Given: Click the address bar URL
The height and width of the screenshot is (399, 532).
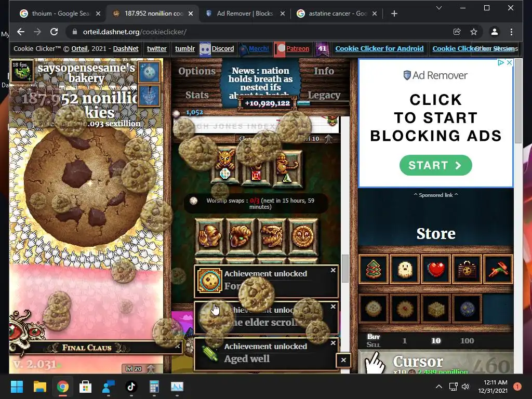Looking at the screenshot, I should [135, 32].
